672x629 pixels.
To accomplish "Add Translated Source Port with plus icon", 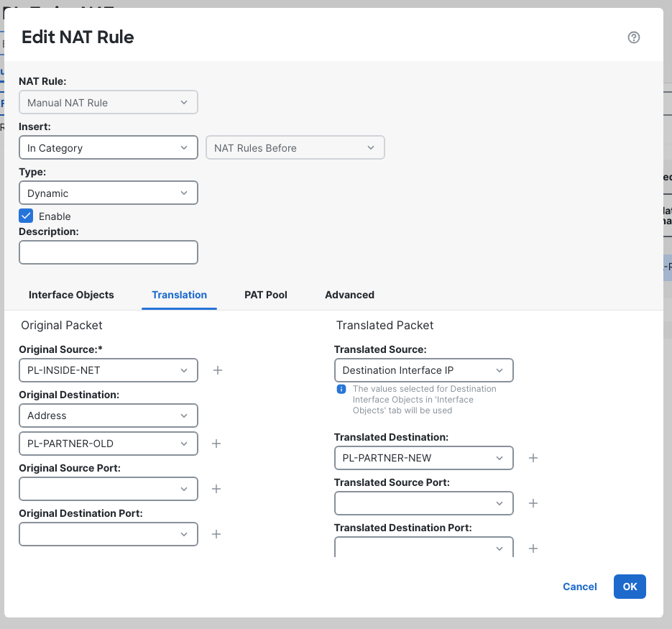I will [x=533, y=503].
